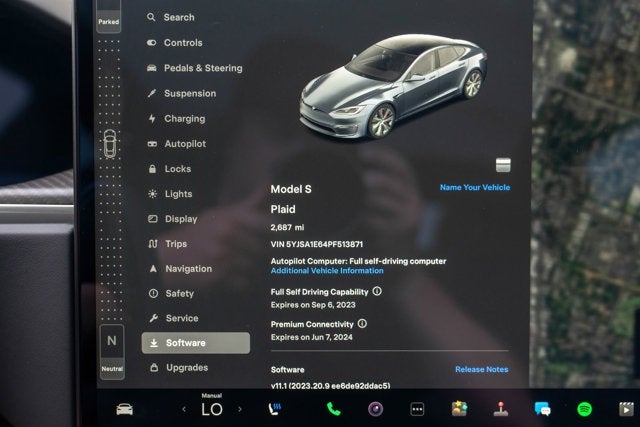Open the Spotify app

tap(584, 409)
